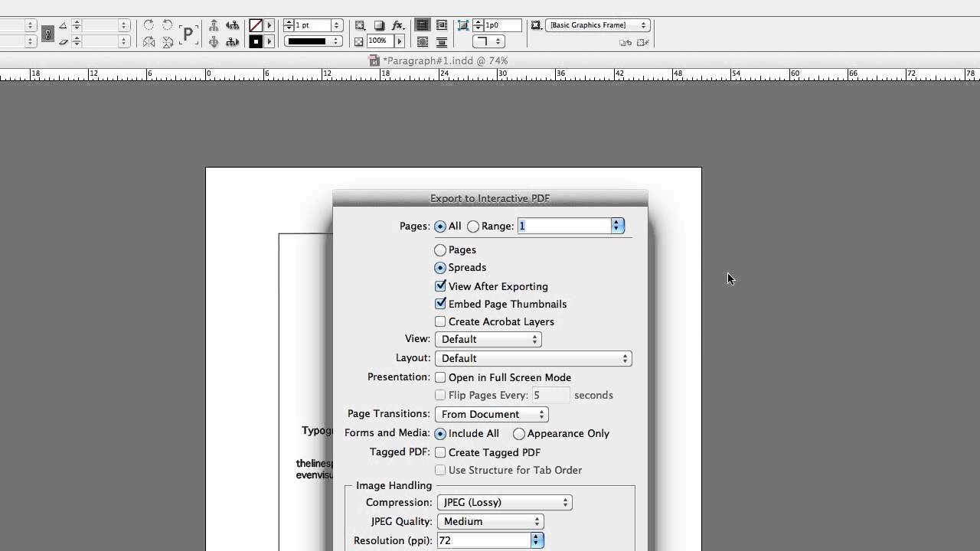
Task: Enable Open in Full Screen Mode
Action: coord(440,377)
